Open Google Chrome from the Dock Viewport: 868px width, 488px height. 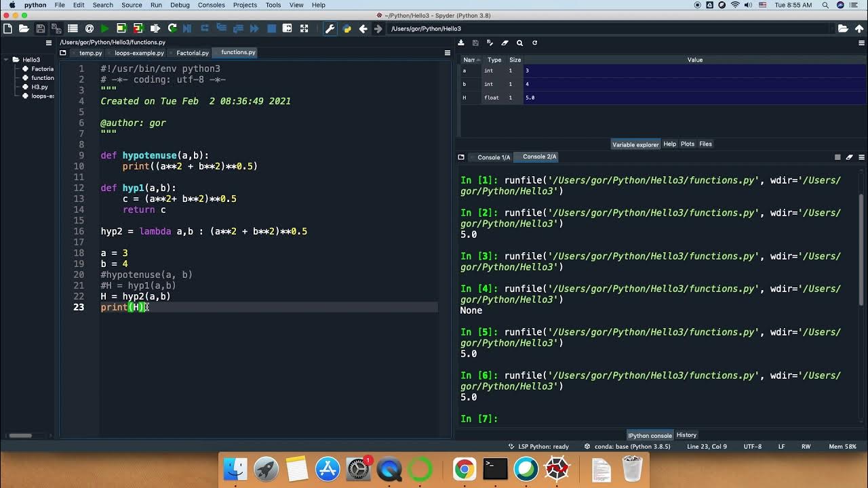click(465, 469)
